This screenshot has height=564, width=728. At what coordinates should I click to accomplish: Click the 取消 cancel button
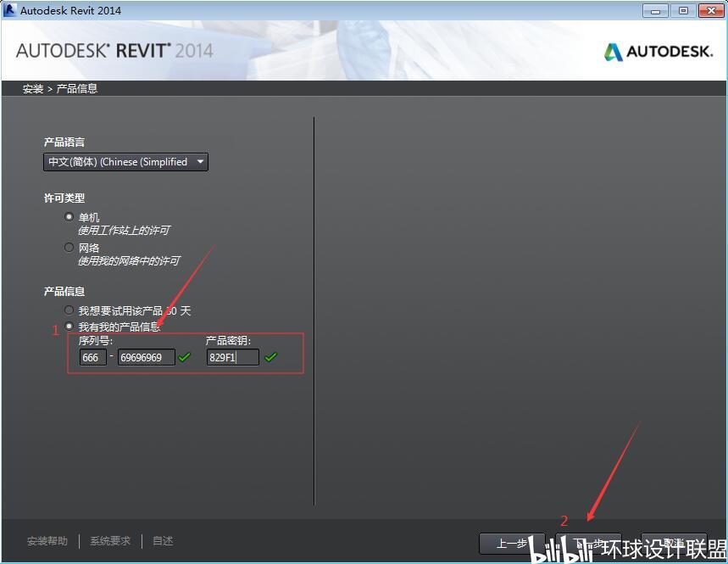[x=674, y=544]
